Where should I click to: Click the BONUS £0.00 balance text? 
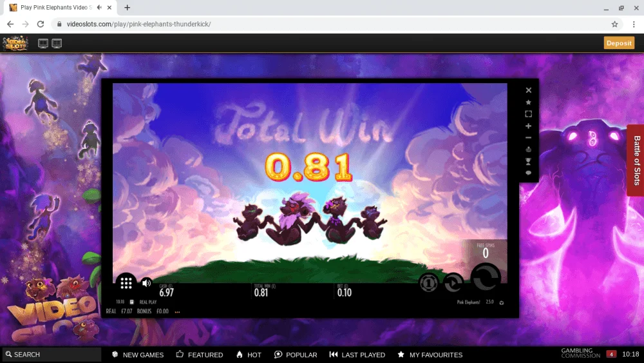tap(153, 311)
